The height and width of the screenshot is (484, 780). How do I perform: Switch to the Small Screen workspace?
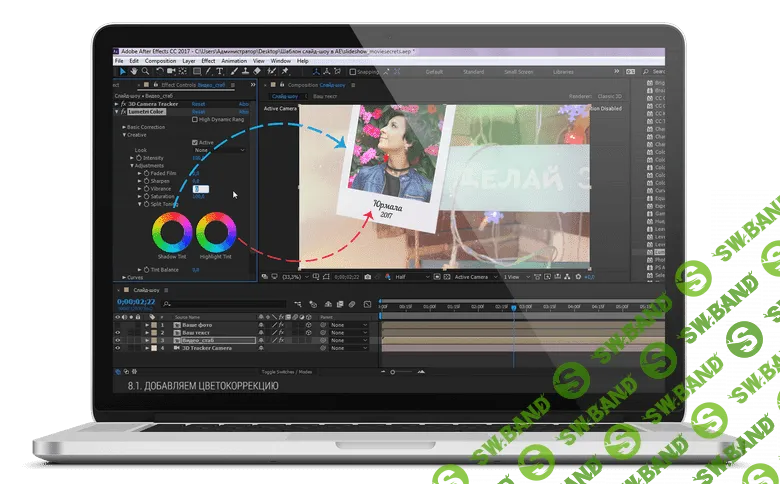click(518, 72)
